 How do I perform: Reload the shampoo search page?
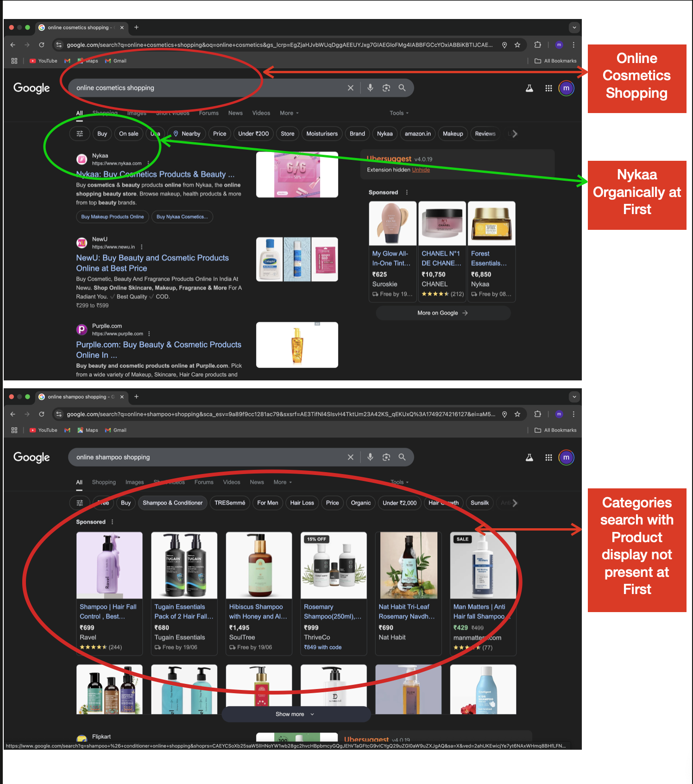point(42,414)
